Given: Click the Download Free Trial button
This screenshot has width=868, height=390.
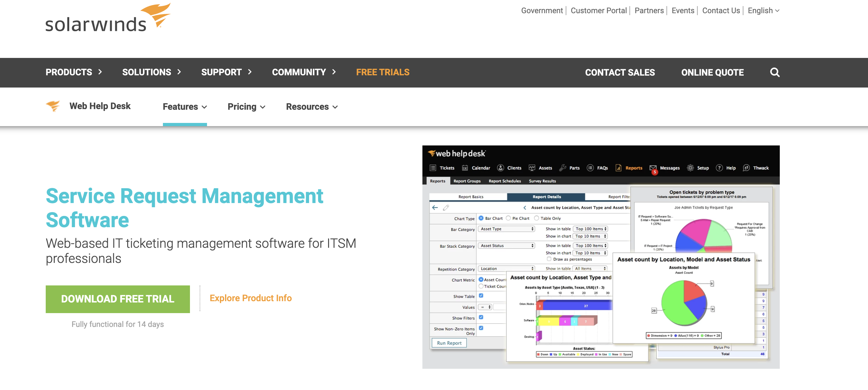Looking at the screenshot, I should tap(118, 299).
